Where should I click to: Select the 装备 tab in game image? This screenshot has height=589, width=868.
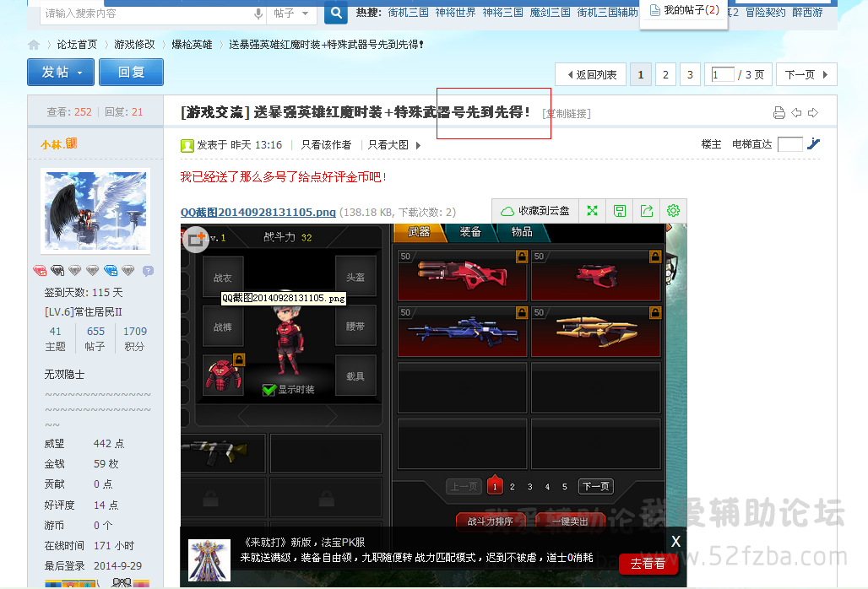click(470, 232)
